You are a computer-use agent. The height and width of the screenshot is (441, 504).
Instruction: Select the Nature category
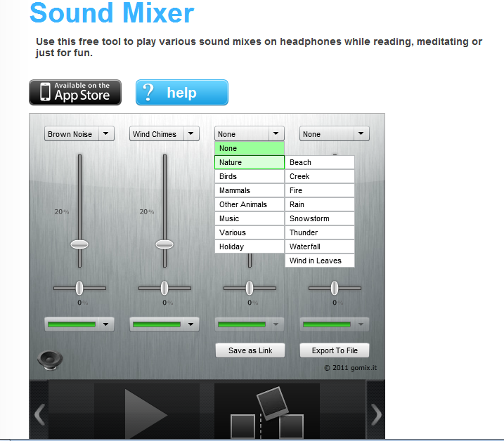coord(250,162)
